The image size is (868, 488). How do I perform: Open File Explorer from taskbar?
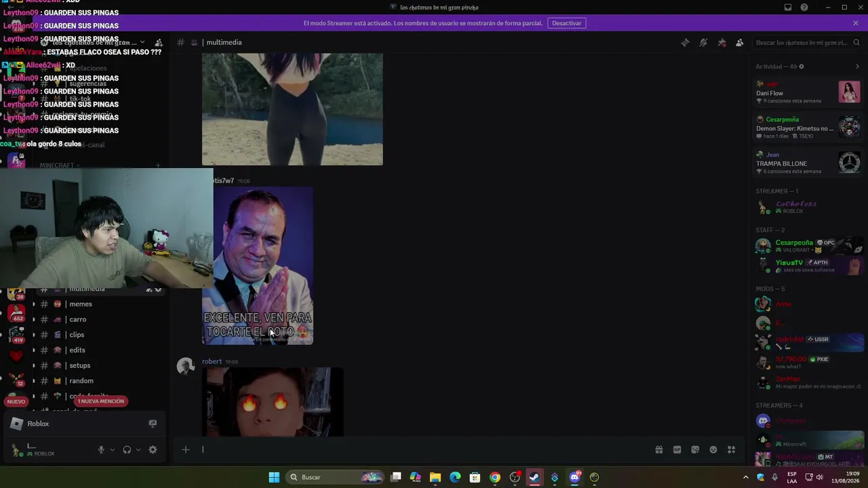click(x=435, y=477)
